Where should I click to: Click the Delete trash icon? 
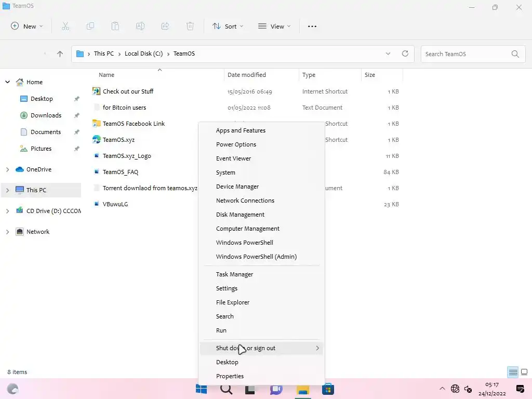pyautogui.click(x=190, y=26)
